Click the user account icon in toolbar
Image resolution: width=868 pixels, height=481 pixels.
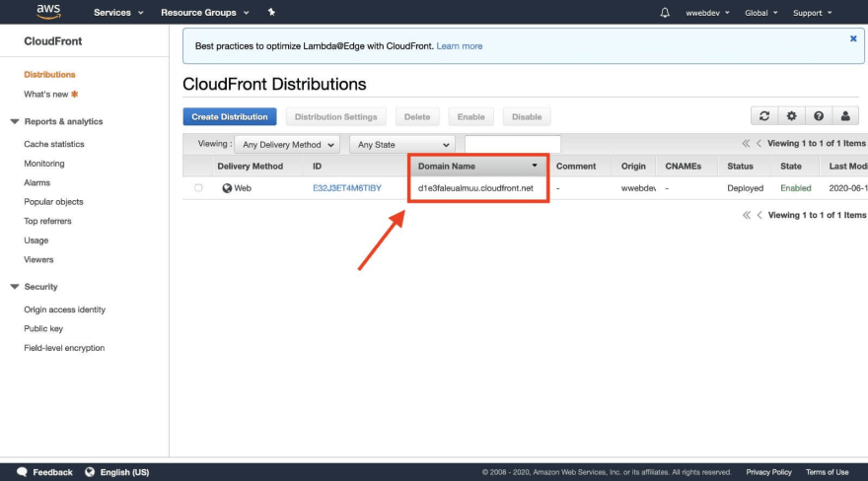845,116
